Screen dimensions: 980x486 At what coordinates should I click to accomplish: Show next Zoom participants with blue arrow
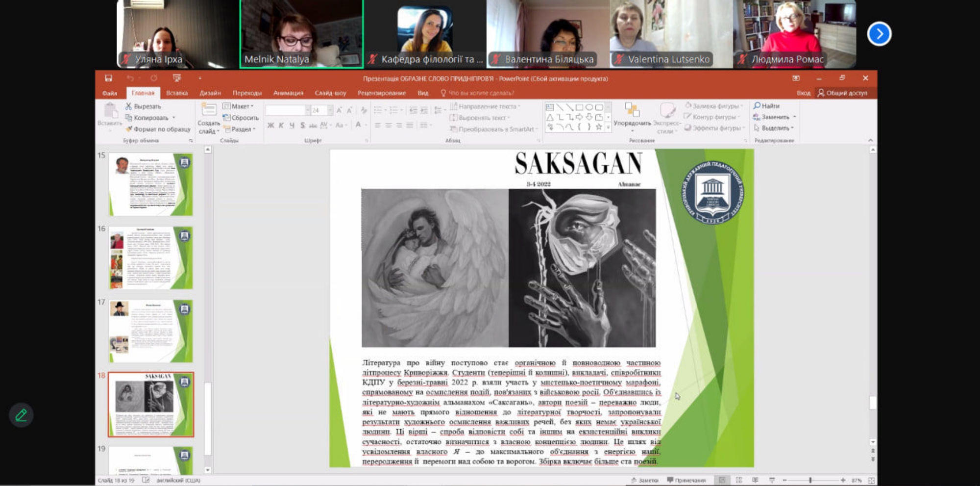click(879, 34)
